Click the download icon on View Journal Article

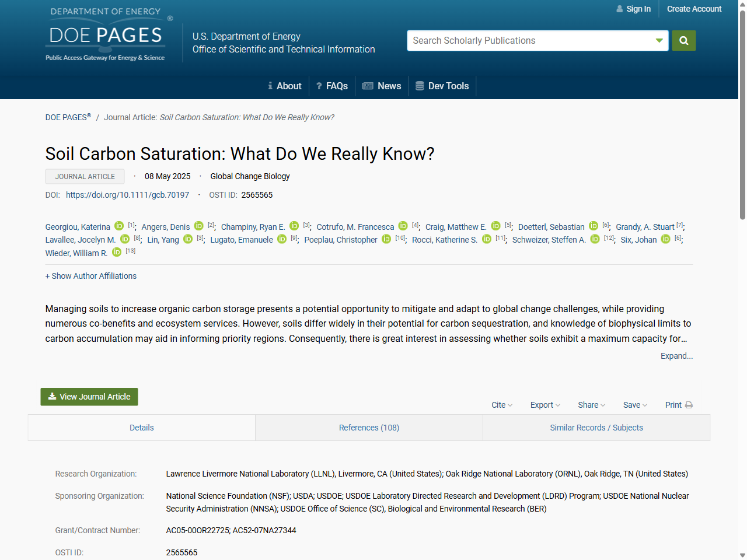[x=51, y=397]
